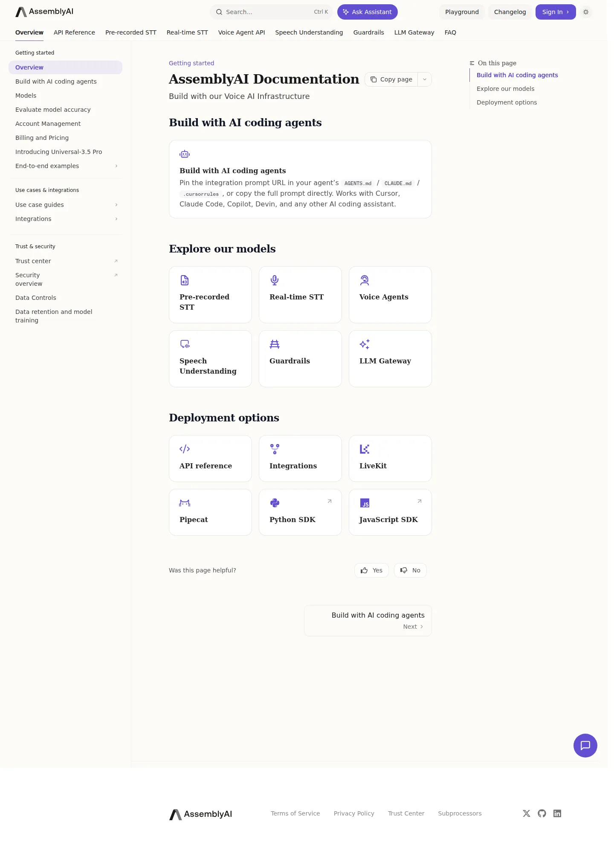
Task: Focus the Search input field
Action: [x=271, y=12]
